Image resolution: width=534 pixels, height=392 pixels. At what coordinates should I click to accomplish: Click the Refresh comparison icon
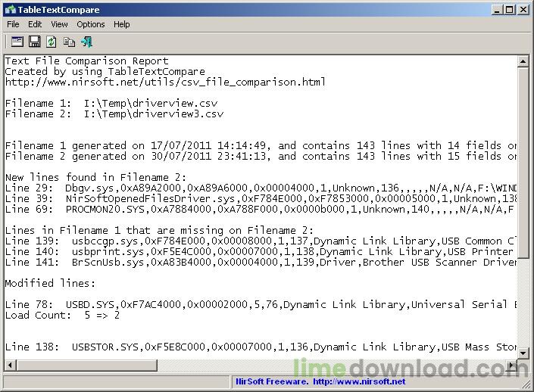click(52, 42)
